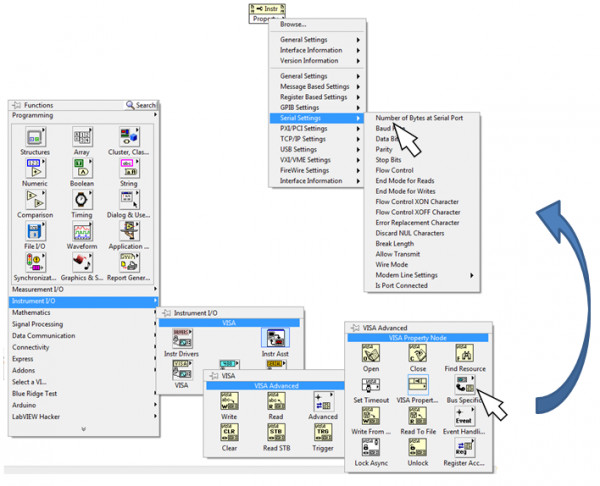Click the Search button in Functions palette
Image resolution: width=600 pixels, height=486 pixels.
tap(141, 105)
